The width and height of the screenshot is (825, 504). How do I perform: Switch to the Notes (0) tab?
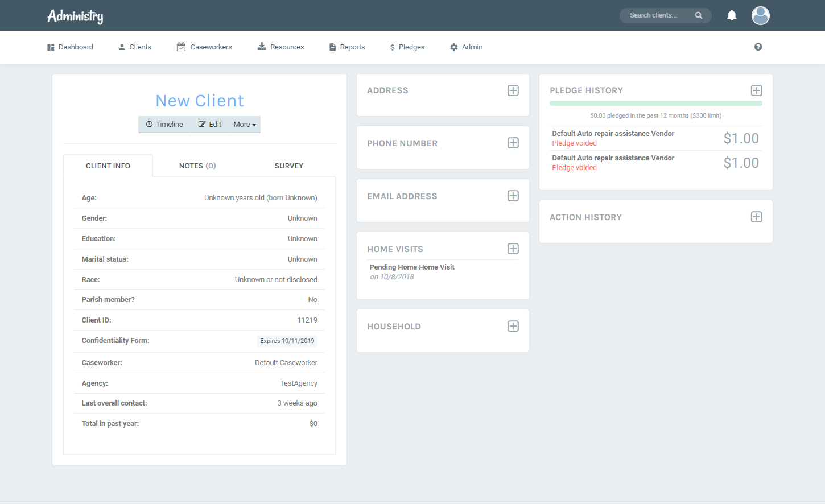(197, 166)
